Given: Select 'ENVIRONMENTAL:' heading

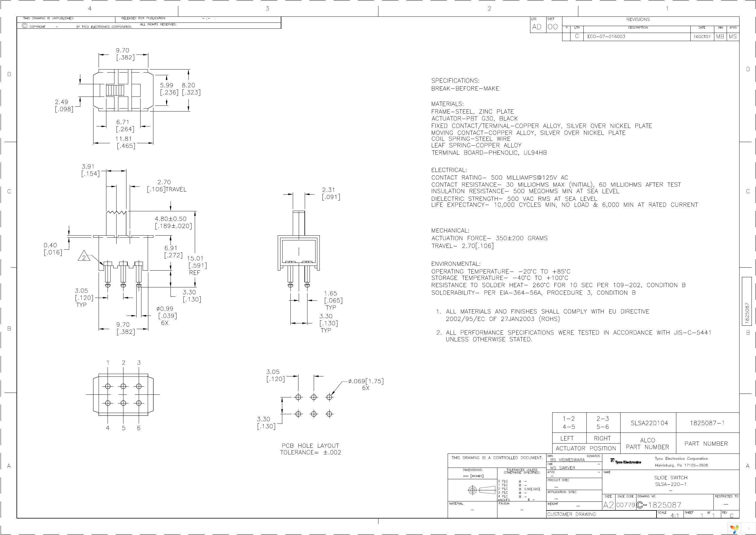Looking at the screenshot, I should coord(456,264).
